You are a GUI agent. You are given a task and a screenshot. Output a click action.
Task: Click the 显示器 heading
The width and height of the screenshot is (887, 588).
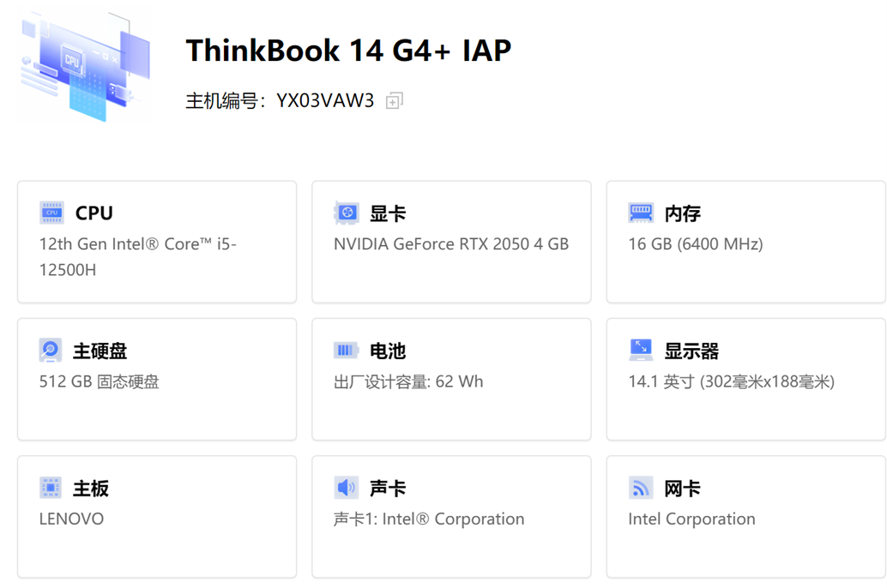click(x=691, y=351)
